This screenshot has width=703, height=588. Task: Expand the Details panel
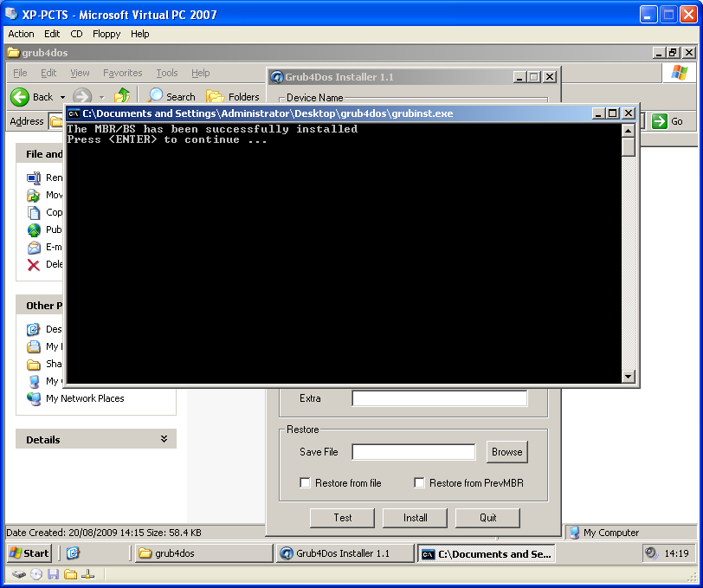pos(164,439)
